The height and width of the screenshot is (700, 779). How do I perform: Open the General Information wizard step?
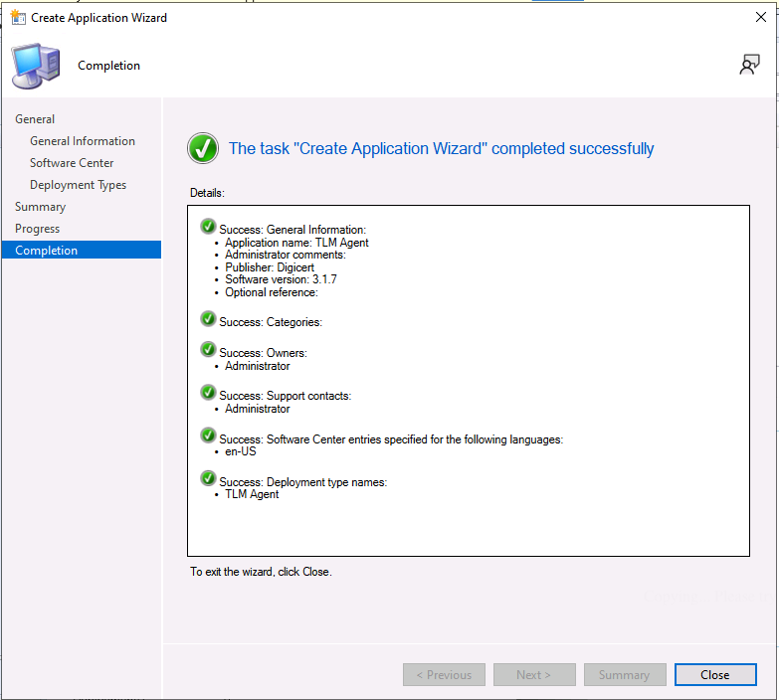point(83,141)
